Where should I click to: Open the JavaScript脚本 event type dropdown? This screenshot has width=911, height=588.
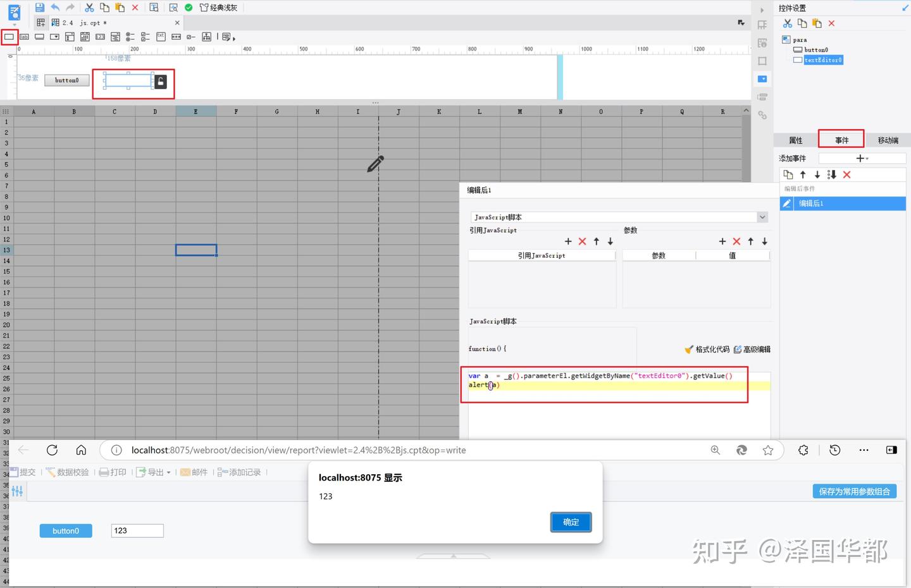762,217
